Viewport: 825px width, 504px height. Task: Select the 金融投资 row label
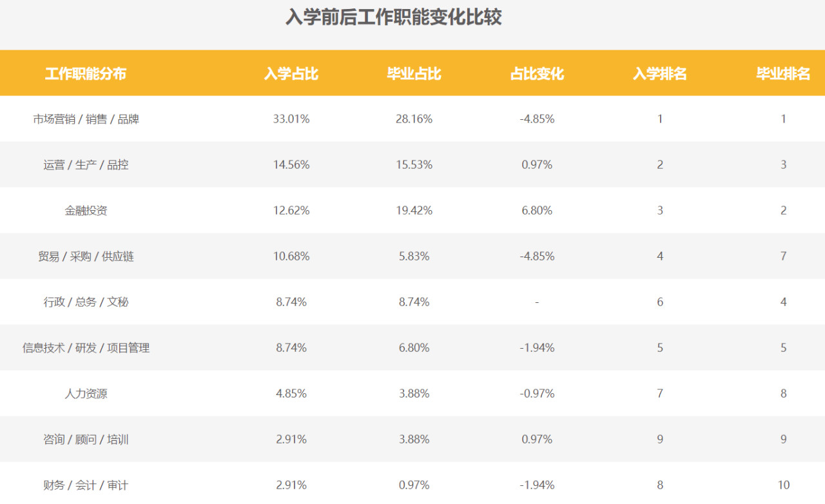point(86,211)
